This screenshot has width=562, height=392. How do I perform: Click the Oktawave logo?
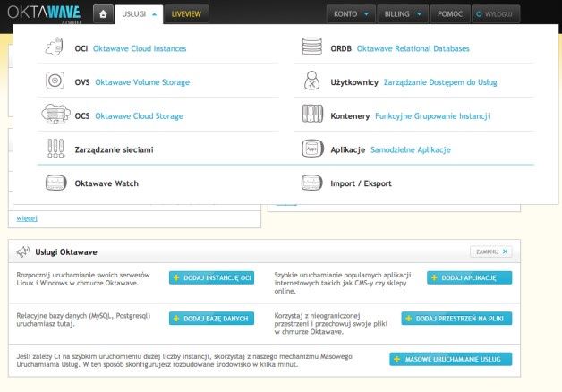[44, 13]
